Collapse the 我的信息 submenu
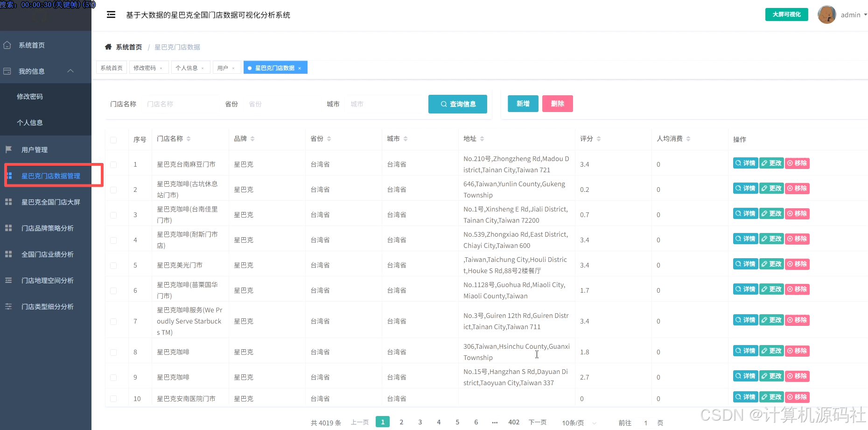This screenshot has height=430, width=868. 46,71
